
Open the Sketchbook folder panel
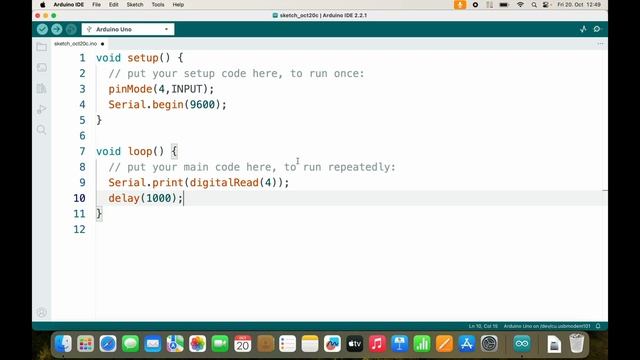tap(42, 47)
